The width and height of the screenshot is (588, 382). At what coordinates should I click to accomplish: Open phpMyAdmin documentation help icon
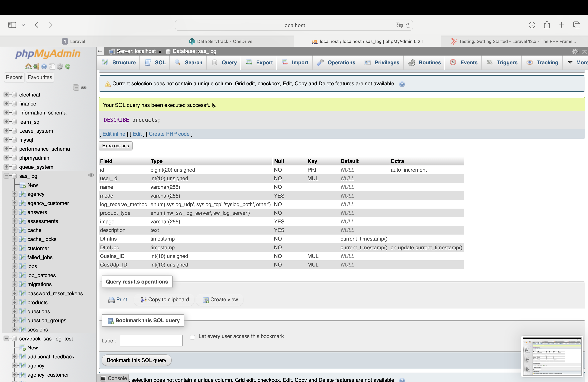[x=44, y=66]
